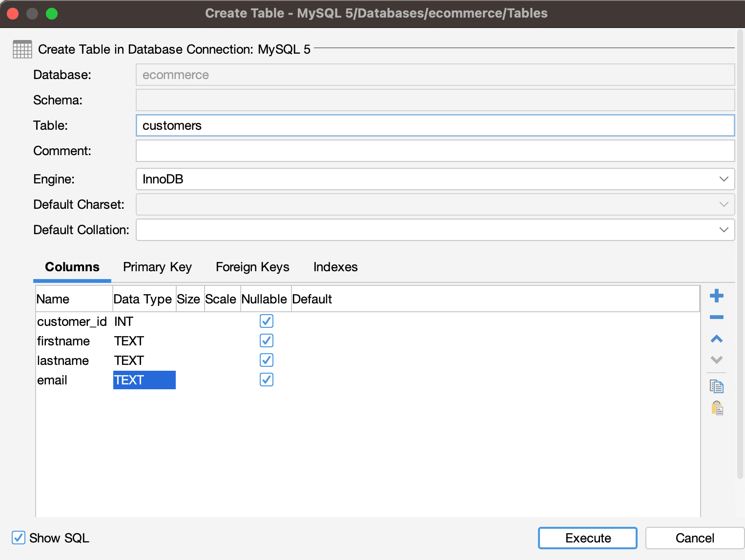Cancel the Create Table dialog
The image size is (745, 560).
point(694,538)
